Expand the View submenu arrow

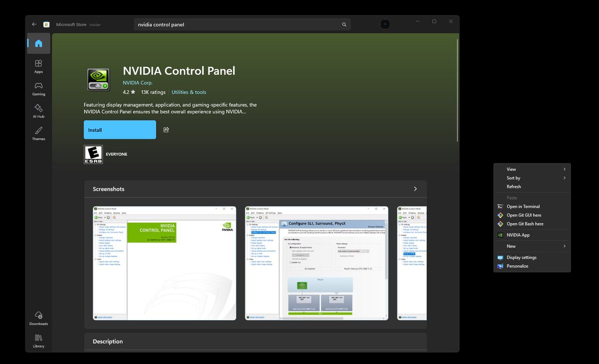[565, 169]
